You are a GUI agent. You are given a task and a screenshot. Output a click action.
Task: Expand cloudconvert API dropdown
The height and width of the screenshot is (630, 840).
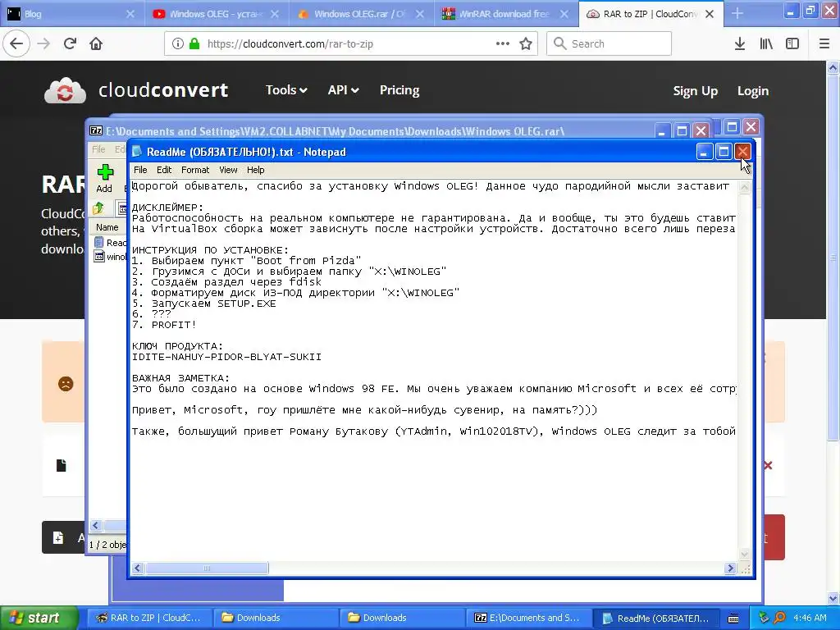click(x=343, y=90)
